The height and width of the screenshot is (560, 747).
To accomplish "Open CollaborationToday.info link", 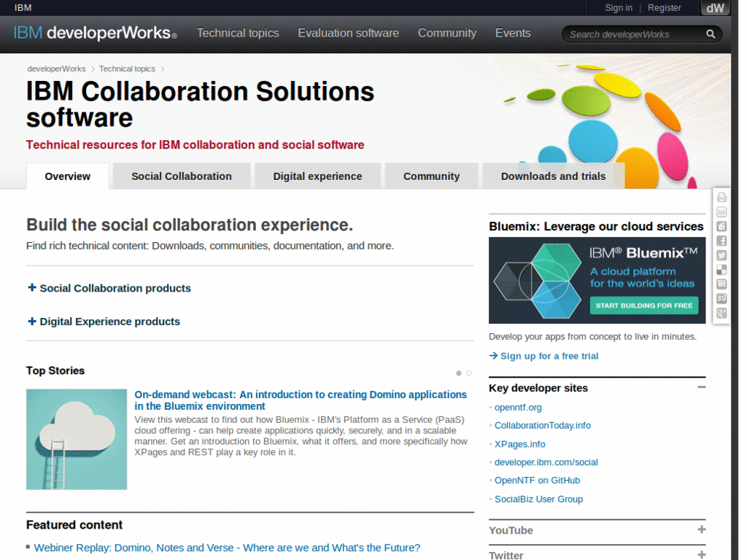I will click(x=543, y=425).
